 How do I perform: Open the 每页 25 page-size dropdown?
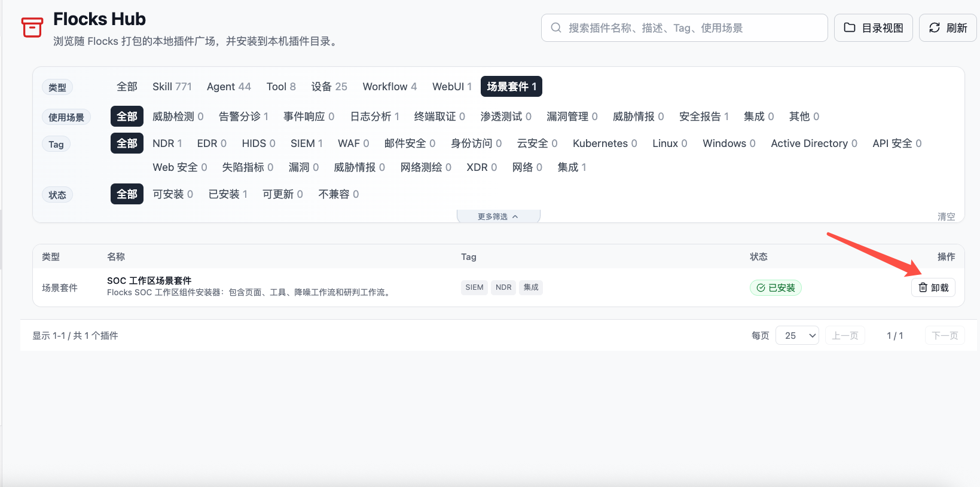(797, 336)
